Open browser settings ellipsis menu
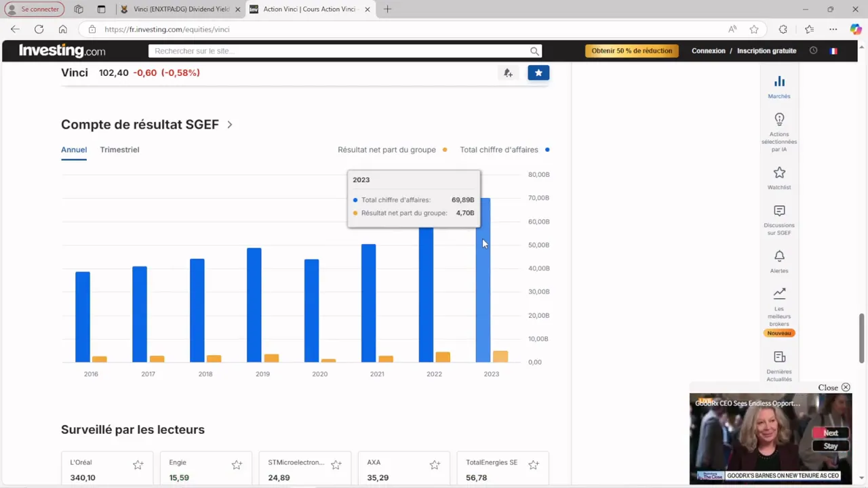This screenshot has width=868, height=488. point(833,29)
